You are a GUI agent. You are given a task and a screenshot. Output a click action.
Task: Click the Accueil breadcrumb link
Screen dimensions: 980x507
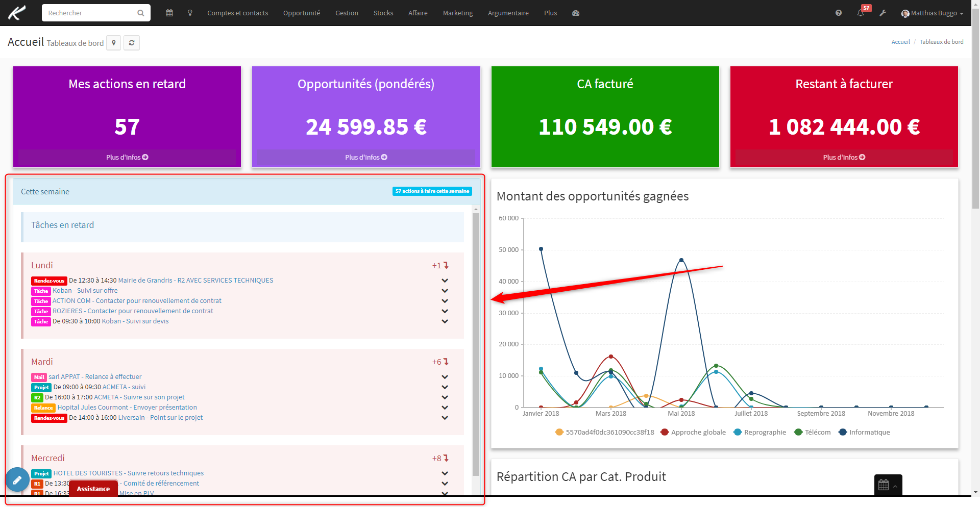tap(900, 42)
